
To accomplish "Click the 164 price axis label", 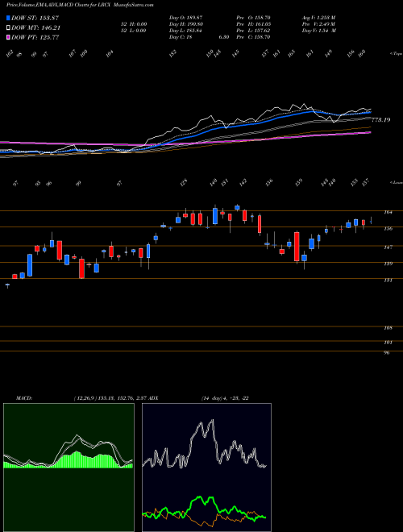I will (x=388, y=212).
